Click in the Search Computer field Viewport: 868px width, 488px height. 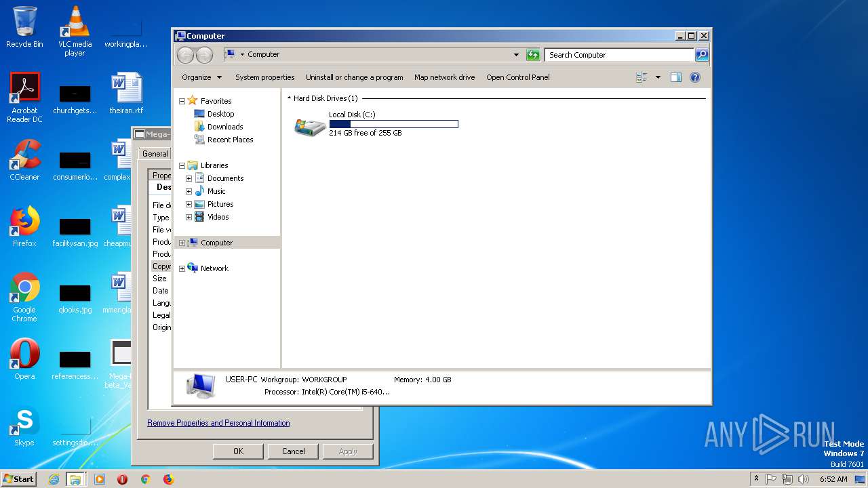tap(620, 55)
